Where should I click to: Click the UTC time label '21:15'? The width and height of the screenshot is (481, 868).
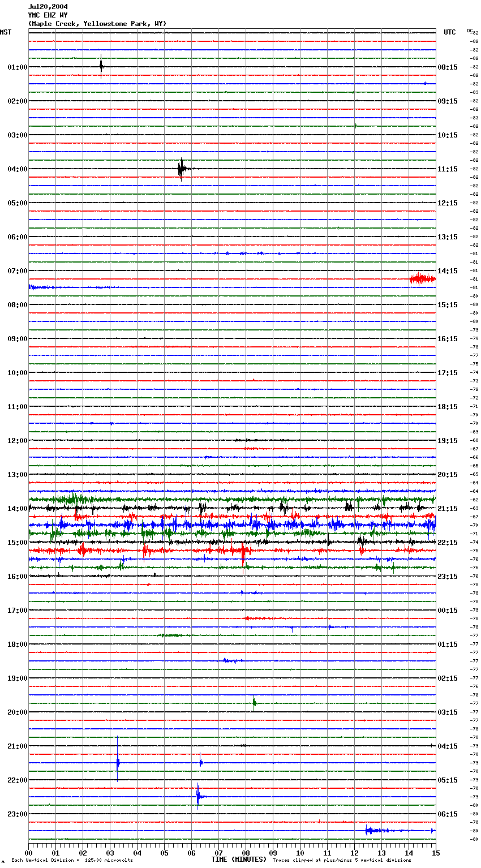pos(448,509)
